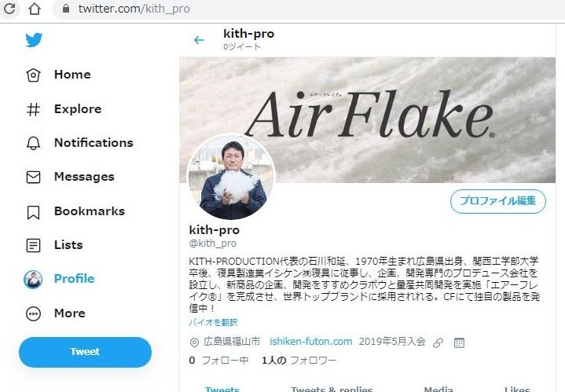Open the Home icon in sidebar
The width and height of the screenshot is (565, 392).
point(33,75)
